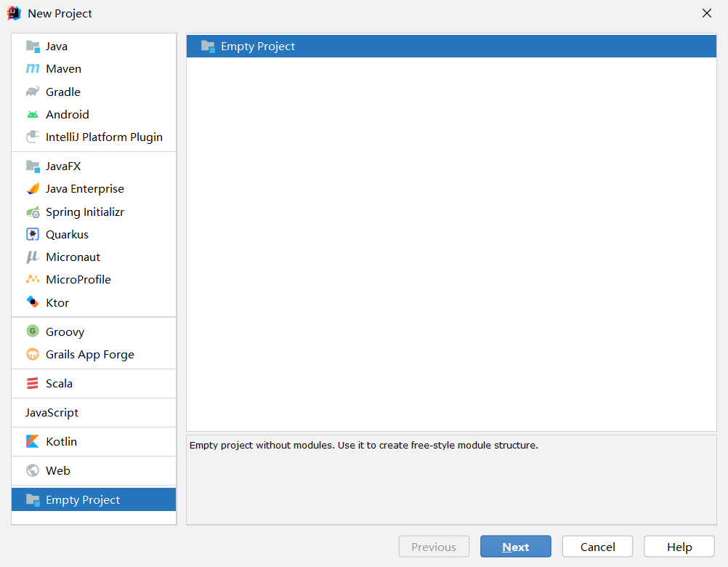Select Scala label in sidebar
Image resolution: width=728 pixels, height=567 pixels.
click(x=59, y=384)
